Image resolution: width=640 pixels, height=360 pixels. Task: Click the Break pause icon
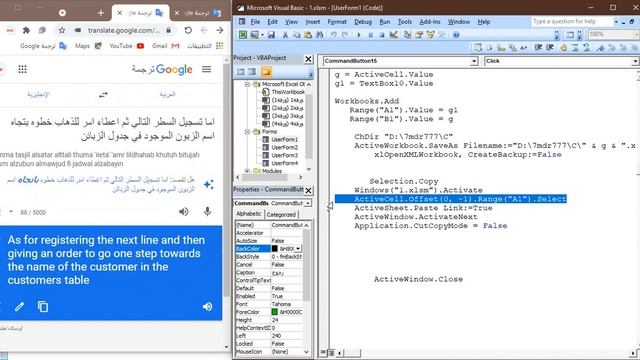371,35
